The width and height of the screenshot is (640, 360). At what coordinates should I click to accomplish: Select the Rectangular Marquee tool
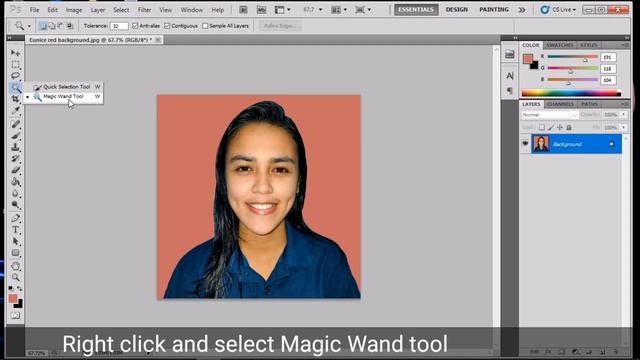click(16, 64)
